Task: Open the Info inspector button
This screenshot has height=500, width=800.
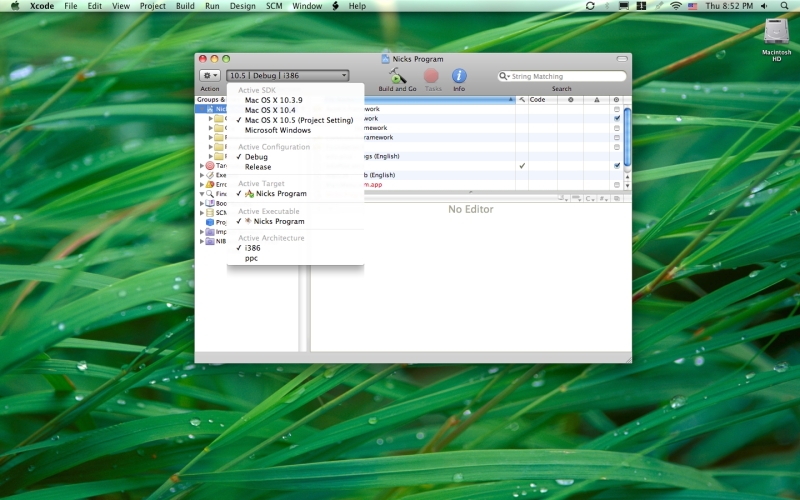Action: click(459, 76)
